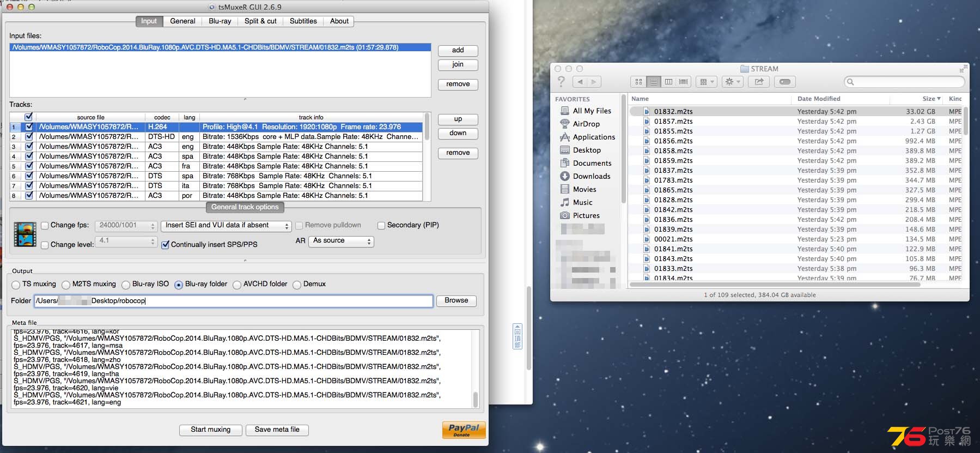The height and width of the screenshot is (453, 980).
Task: Enable Secondary (PIP) checkbox
Action: 381,225
